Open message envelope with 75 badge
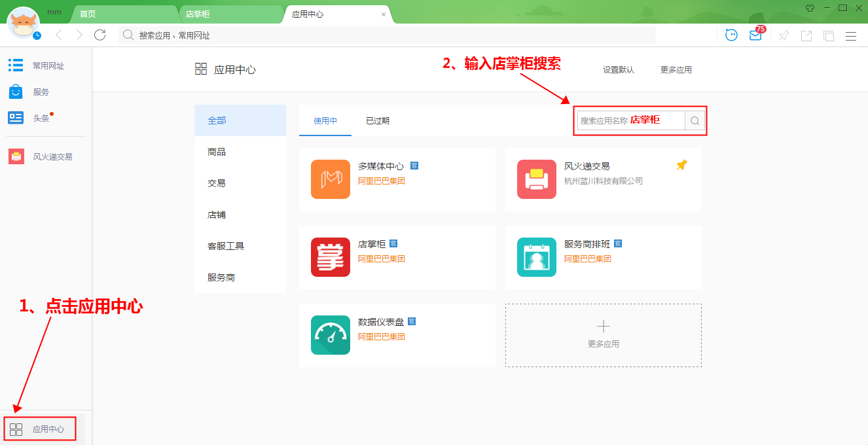868x445 pixels. (x=756, y=35)
